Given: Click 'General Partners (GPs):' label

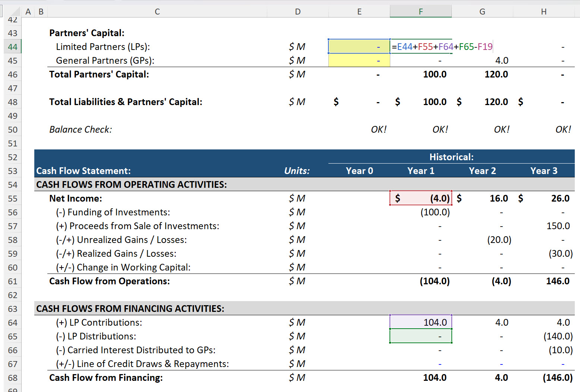Looking at the screenshot, I should coord(105,60).
